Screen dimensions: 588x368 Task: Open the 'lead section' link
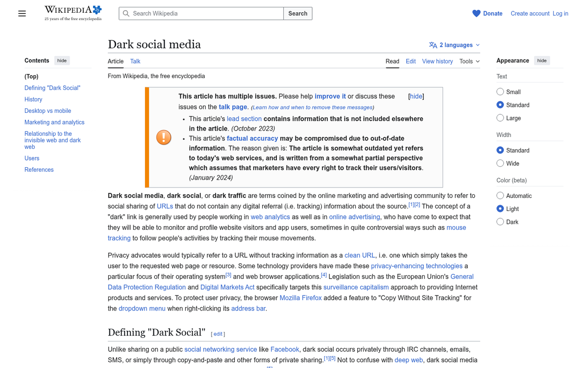click(x=244, y=119)
